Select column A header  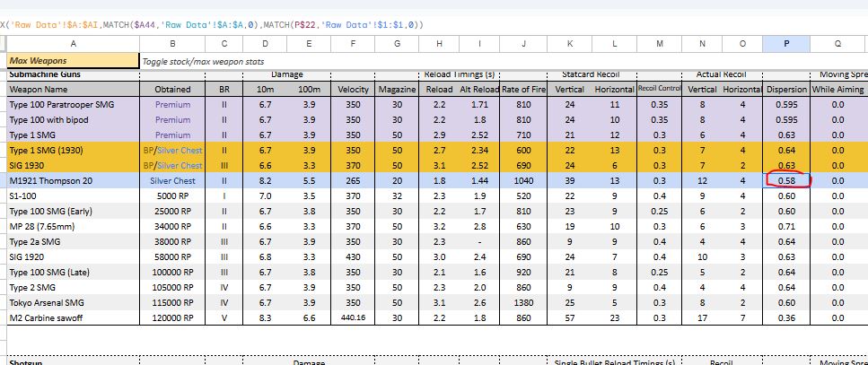coord(72,44)
